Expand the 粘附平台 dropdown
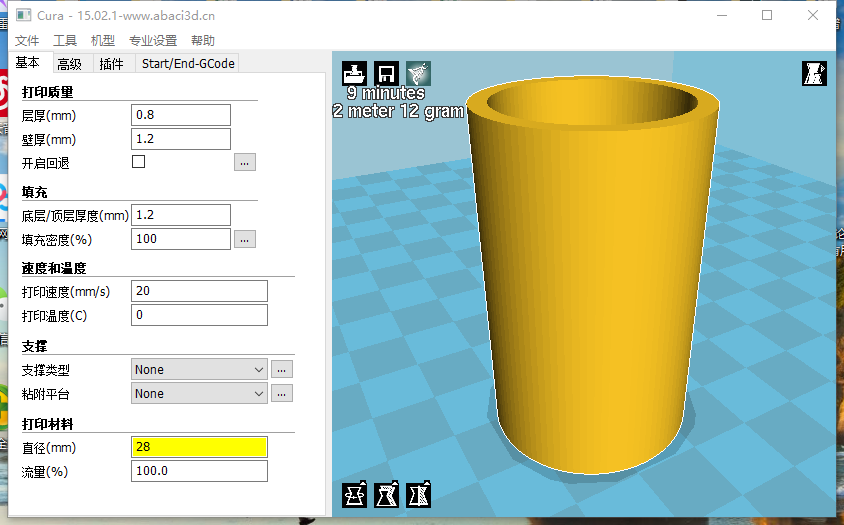The image size is (844, 525). pyautogui.click(x=199, y=393)
